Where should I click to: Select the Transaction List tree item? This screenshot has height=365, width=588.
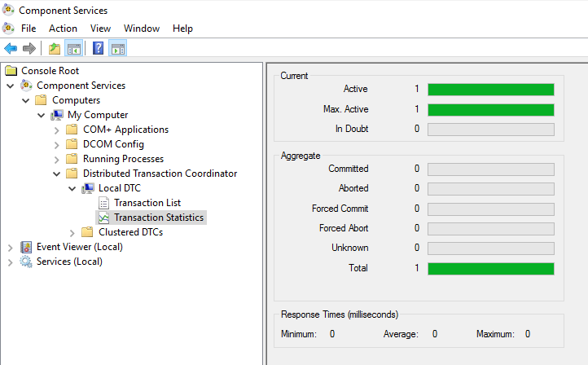pyautogui.click(x=147, y=203)
